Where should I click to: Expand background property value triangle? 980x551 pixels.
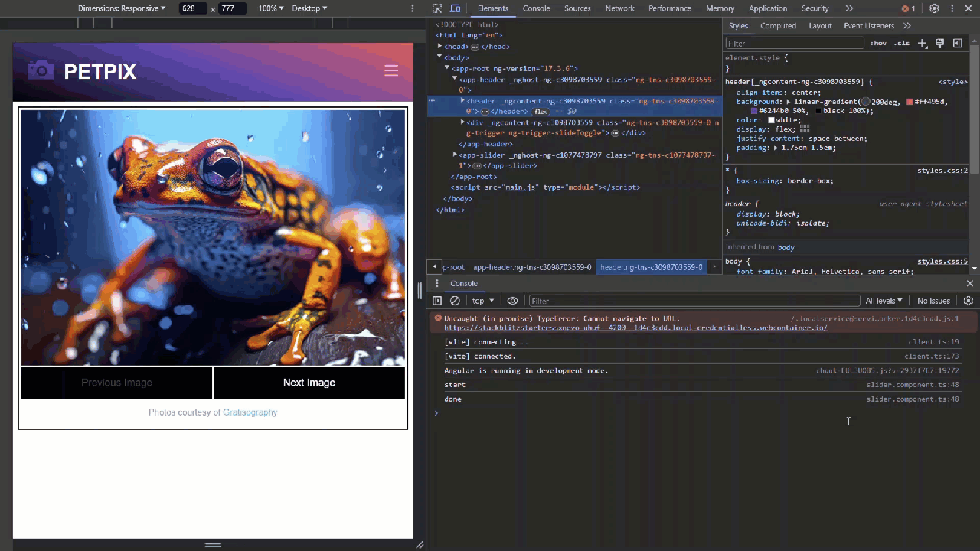click(x=789, y=101)
